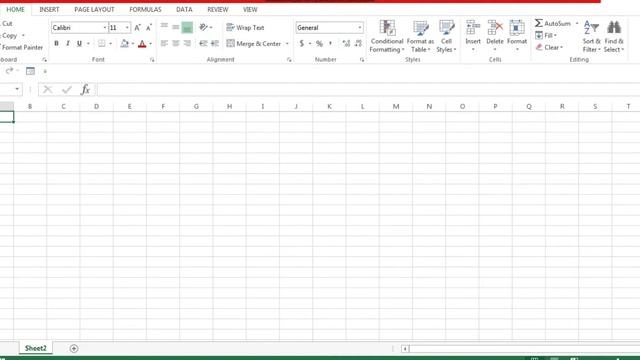Viewport: 640px width, 360px height.
Task: Open Format cells menu
Action: (x=517, y=36)
